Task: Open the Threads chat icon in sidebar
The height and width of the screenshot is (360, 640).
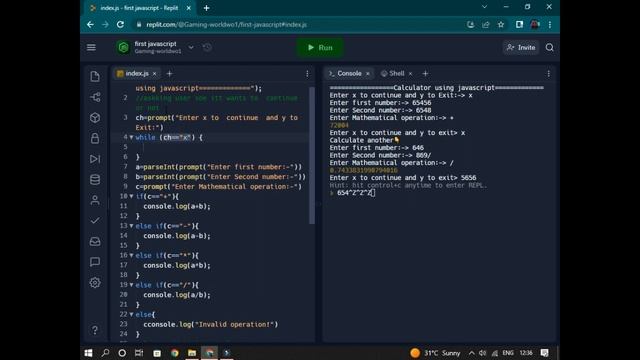Action: (95, 262)
